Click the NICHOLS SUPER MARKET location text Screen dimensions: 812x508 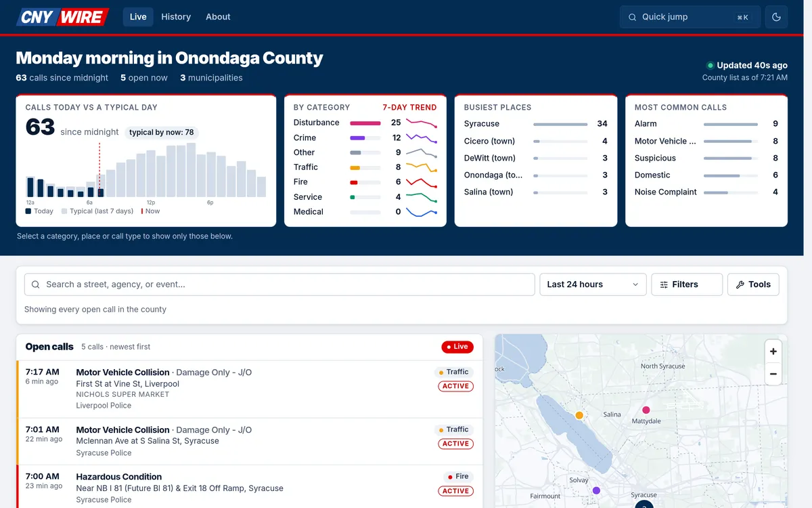pyautogui.click(x=122, y=394)
